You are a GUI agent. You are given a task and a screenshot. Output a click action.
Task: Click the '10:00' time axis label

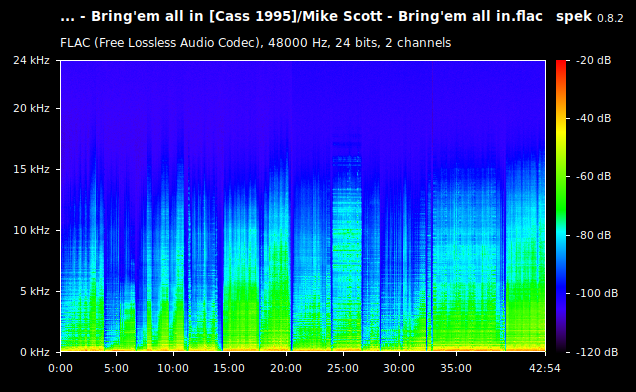(x=173, y=368)
